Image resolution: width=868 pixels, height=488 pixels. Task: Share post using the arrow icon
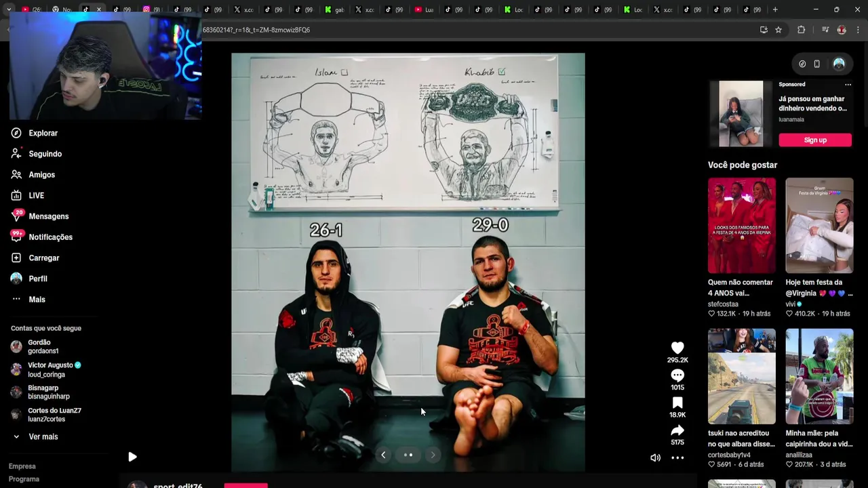pos(677,430)
